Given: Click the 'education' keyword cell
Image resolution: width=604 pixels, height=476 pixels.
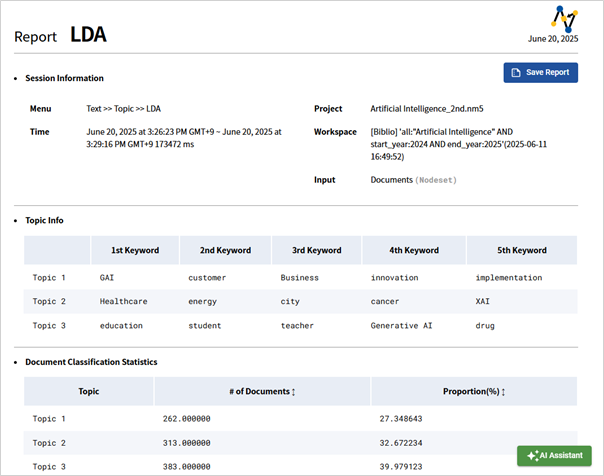Looking at the screenshot, I should click(x=121, y=326).
